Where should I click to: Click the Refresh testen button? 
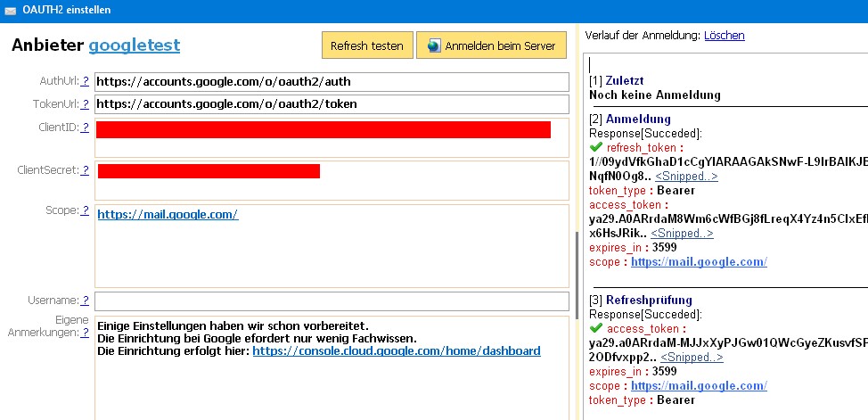tap(367, 45)
